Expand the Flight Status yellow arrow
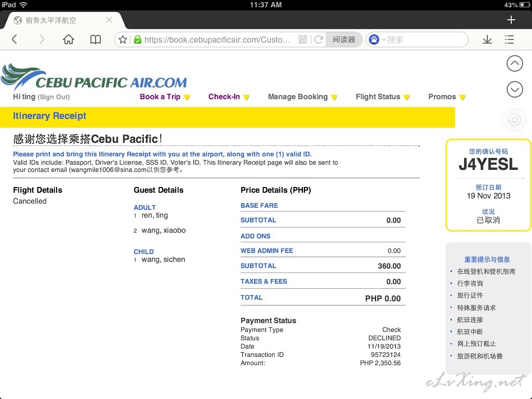 point(407,98)
